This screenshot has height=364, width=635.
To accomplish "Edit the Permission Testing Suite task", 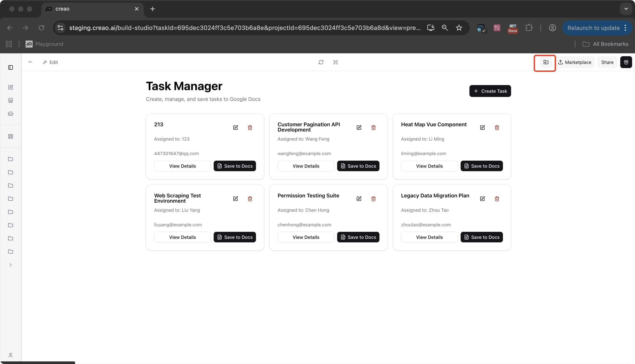I will pyautogui.click(x=359, y=199).
